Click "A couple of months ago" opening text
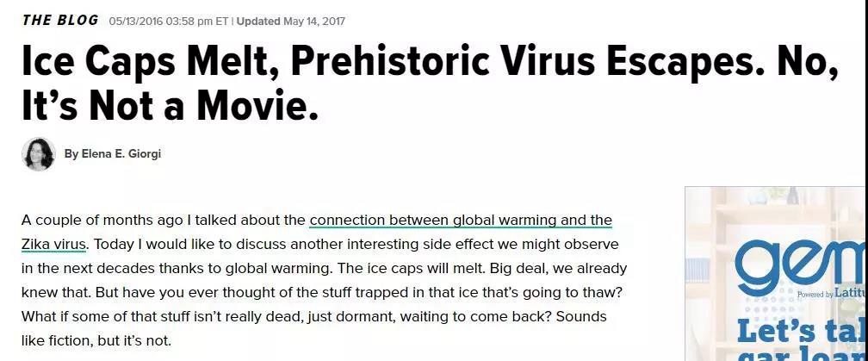 point(103,220)
